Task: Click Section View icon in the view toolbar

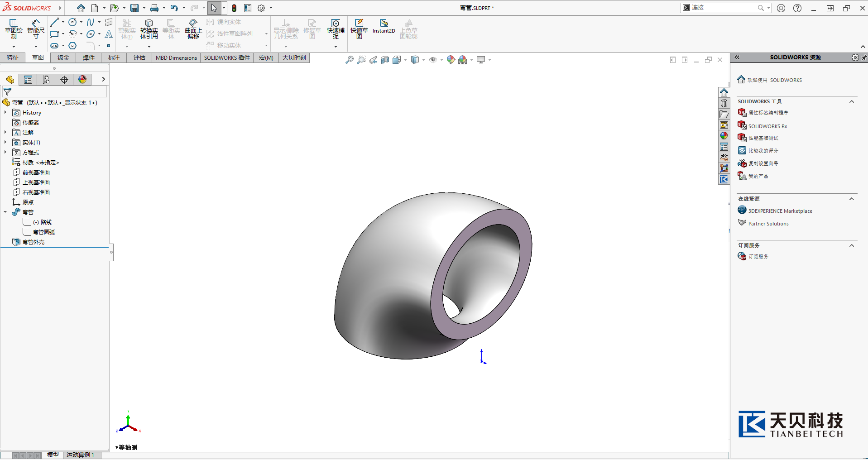Action: (x=385, y=60)
